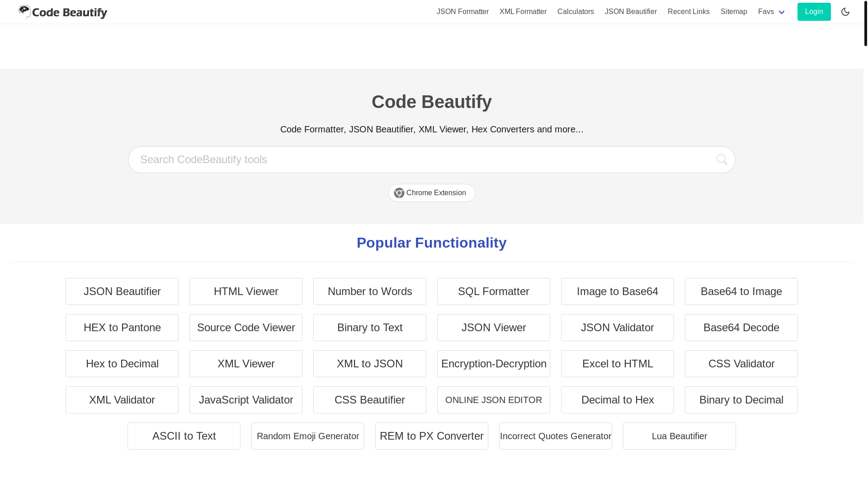Open Calculators in top navigation
The image size is (868, 488).
[x=576, y=12]
